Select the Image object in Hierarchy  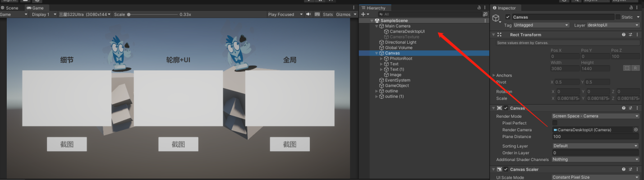coord(395,75)
